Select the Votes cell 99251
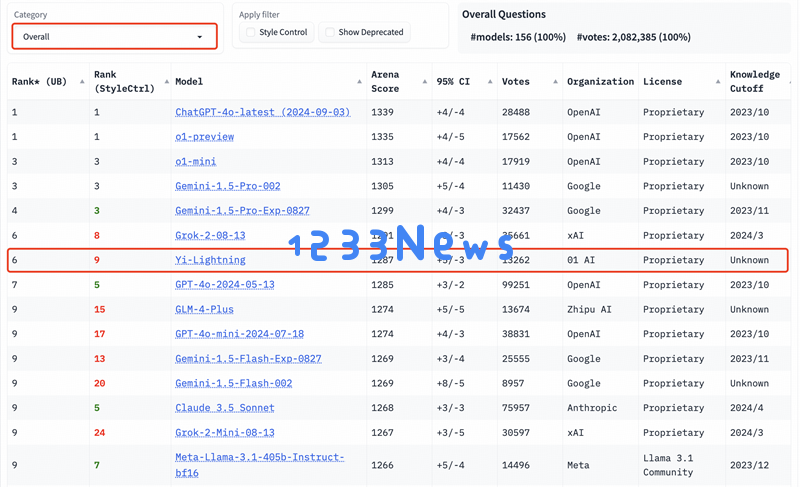800x487 pixels. [516, 285]
